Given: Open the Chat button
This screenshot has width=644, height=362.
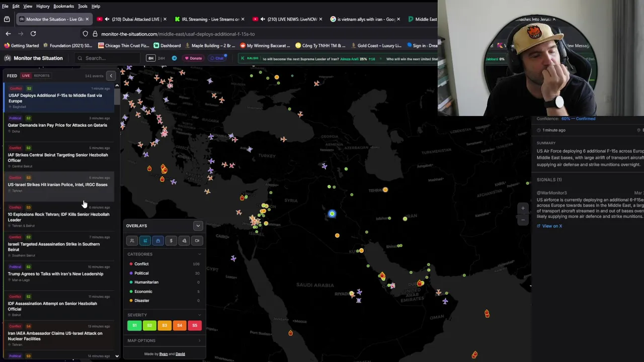Looking at the screenshot, I should [217, 58].
